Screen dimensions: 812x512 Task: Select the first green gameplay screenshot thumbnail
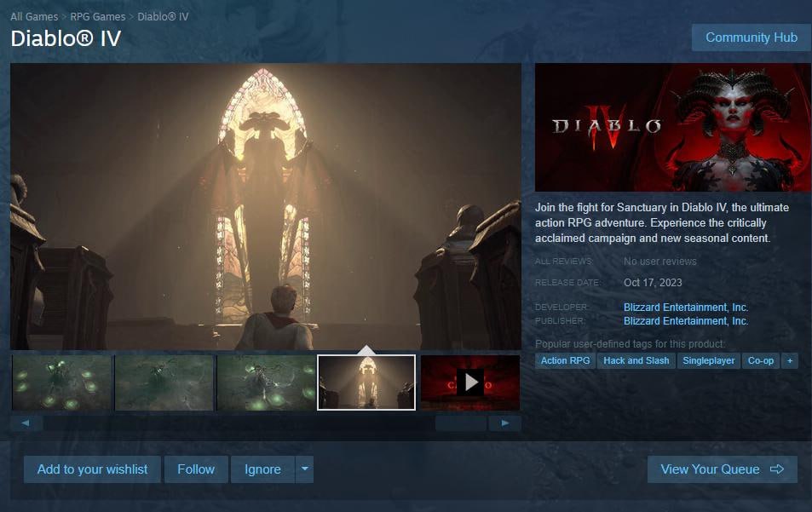[x=61, y=382]
